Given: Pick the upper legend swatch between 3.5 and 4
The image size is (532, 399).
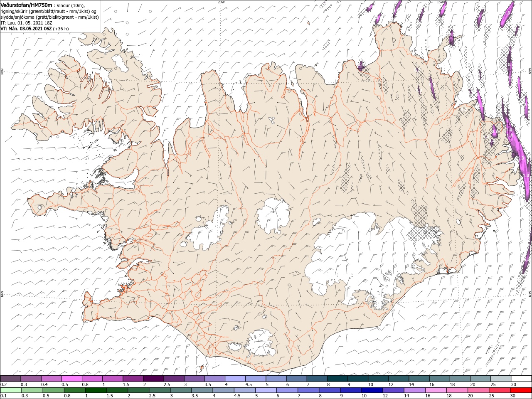Looking at the screenshot, I should pyautogui.click(x=215, y=379).
